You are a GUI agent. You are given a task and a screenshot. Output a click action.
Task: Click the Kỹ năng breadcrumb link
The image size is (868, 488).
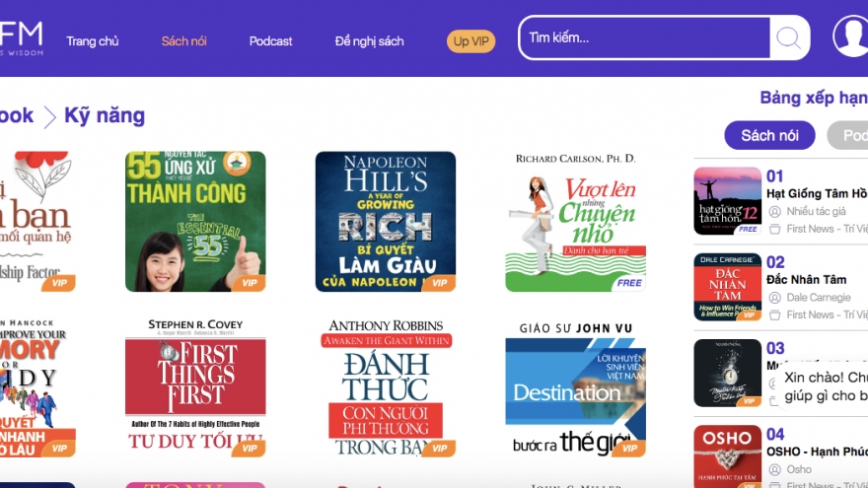pyautogui.click(x=105, y=115)
